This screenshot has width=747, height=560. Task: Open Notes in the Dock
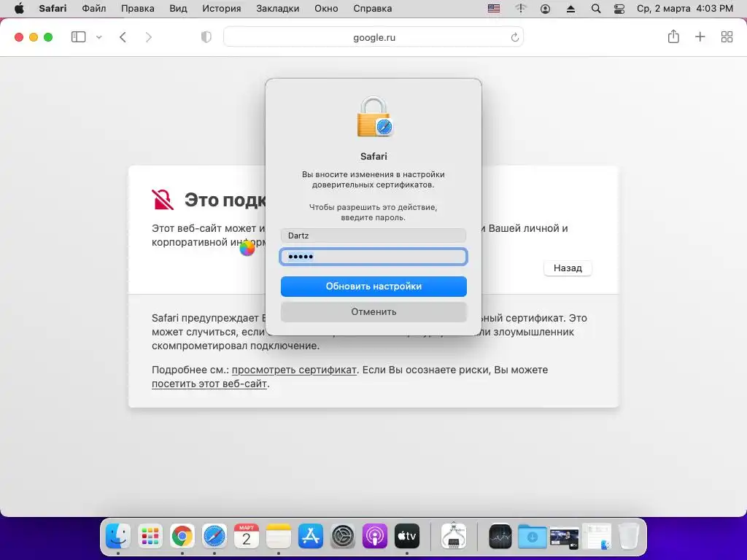pos(278,536)
